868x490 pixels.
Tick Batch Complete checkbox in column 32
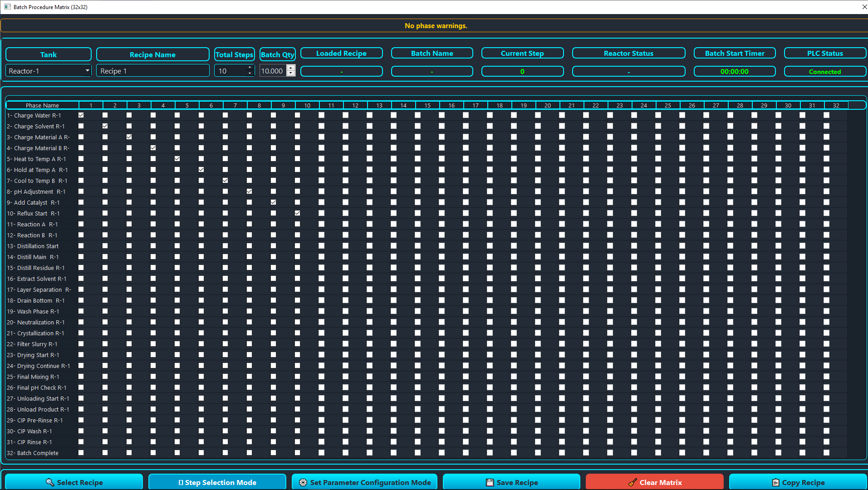826,453
